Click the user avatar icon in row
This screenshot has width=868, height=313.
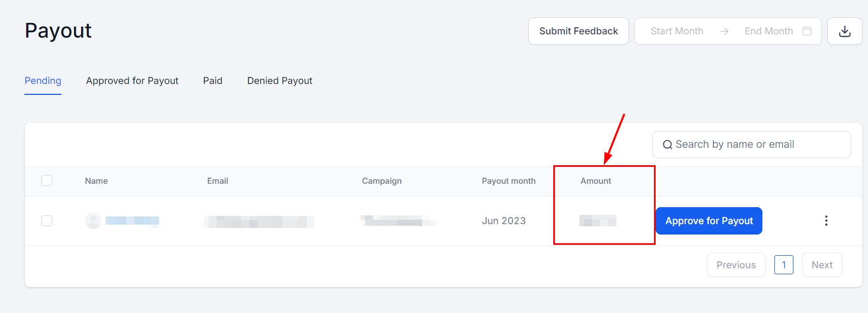pyautogui.click(x=93, y=221)
